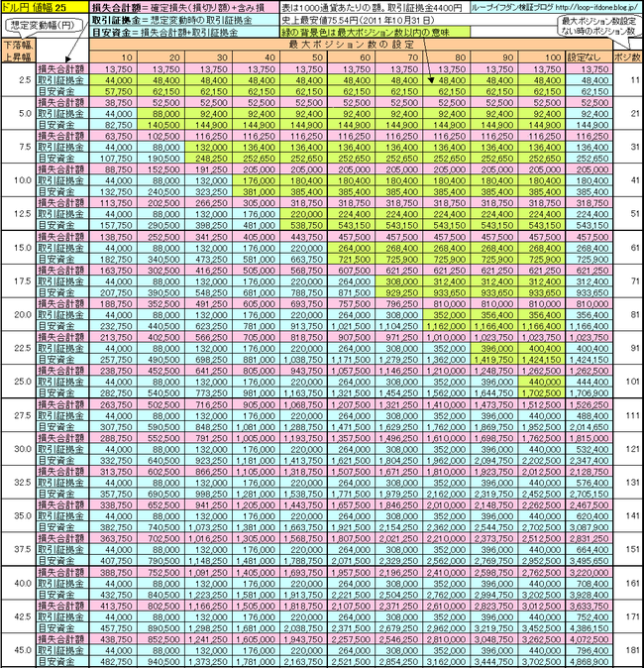Select the column header '50'
The image size is (644, 668).
[x=304, y=57]
